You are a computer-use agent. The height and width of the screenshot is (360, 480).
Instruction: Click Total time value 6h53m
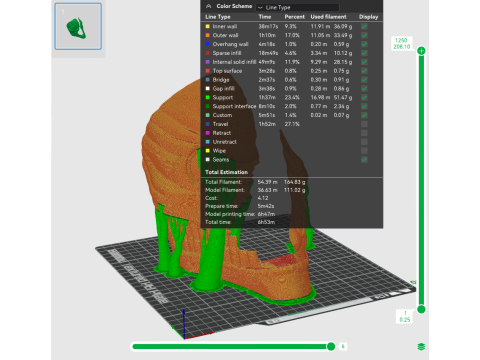click(266, 222)
